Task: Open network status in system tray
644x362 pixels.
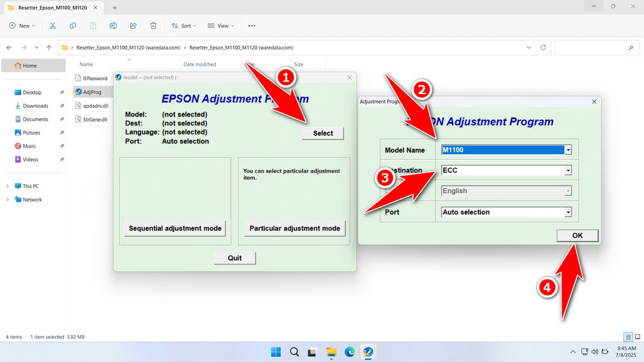Action: pos(585,352)
